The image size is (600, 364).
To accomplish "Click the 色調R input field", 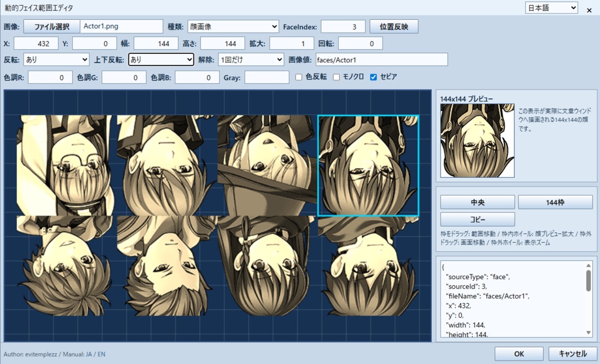I will pos(50,77).
